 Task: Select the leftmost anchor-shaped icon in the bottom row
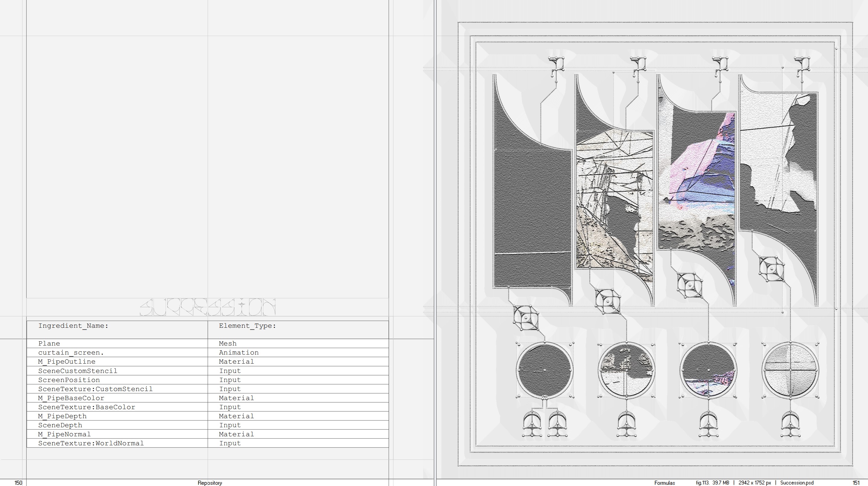[532, 424]
